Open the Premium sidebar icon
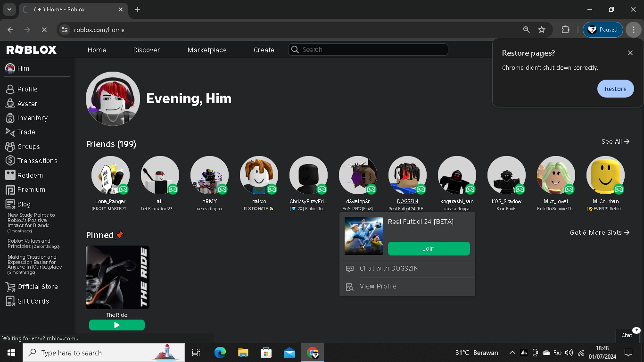The width and height of the screenshot is (644, 362). 10,189
